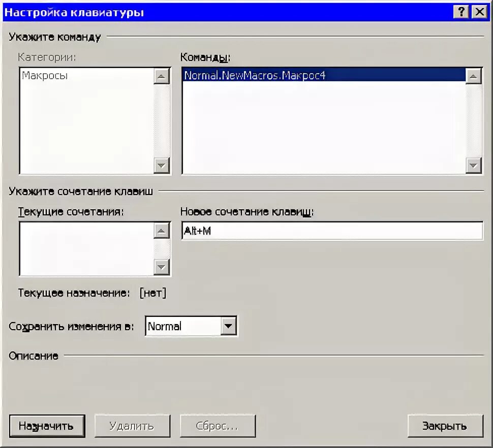Screen dimensions: 493x448
Task: Close the Настройка клавиатуры dialog
Action: point(479,12)
